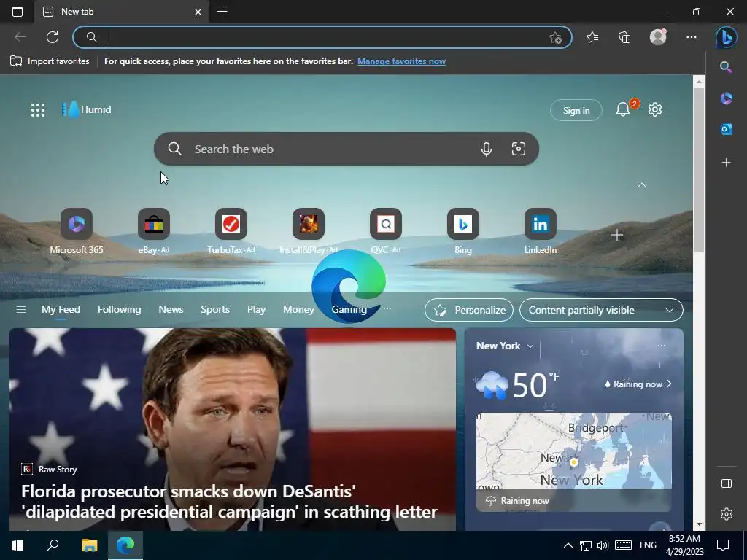The image size is (747, 560).
Task: Open notifications bell with badge
Action: (623, 110)
